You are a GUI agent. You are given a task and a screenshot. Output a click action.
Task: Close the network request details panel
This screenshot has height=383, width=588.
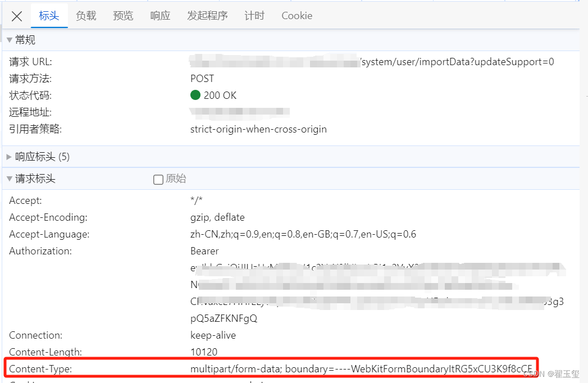(x=16, y=16)
